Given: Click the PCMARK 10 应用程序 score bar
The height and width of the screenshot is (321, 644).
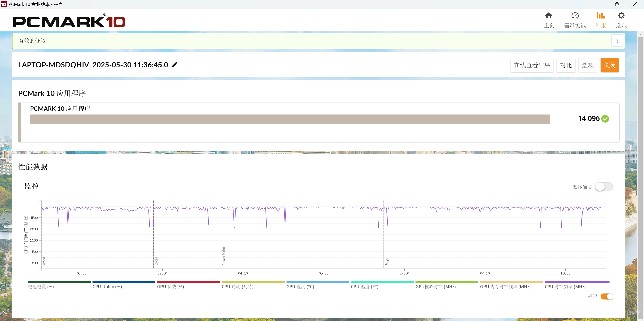Looking at the screenshot, I should (290, 119).
